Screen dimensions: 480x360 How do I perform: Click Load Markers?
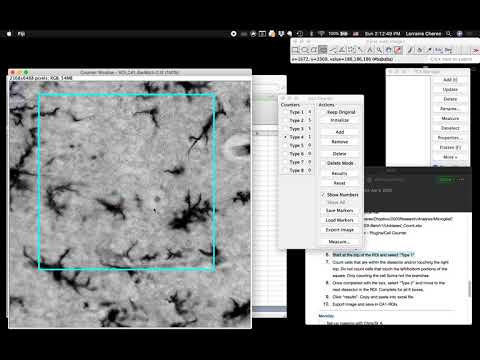pyautogui.click(x=340, y=220)
